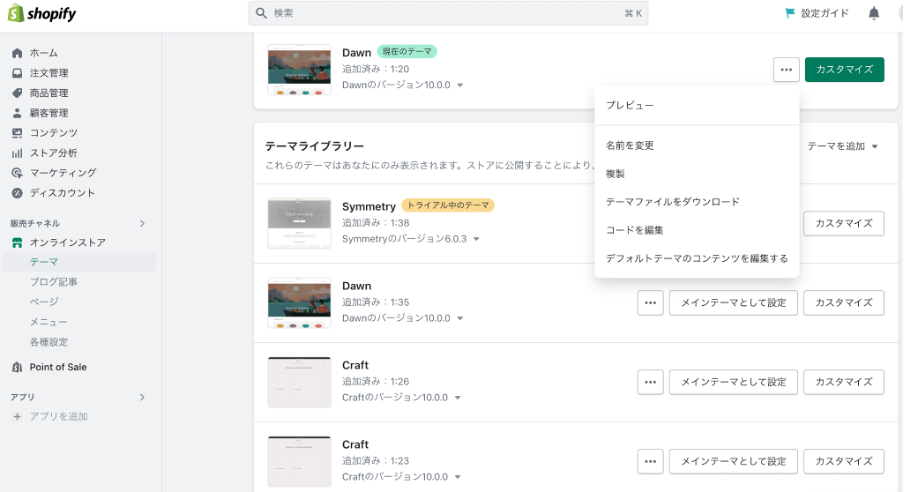The height and width of the screenshot is (492, 904).
Task: Click thumbnail of Craft added 1:23
Action: coord(299,461)
